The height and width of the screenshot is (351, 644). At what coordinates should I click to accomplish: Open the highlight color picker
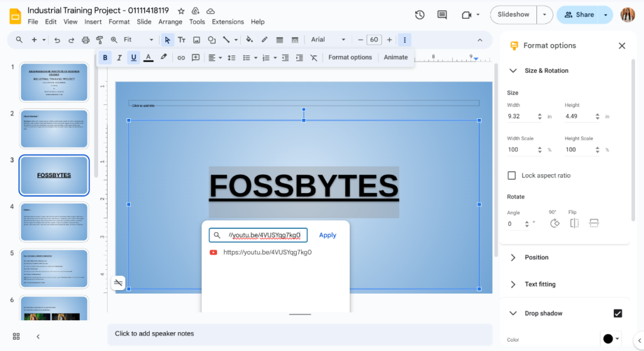point(164,57)
